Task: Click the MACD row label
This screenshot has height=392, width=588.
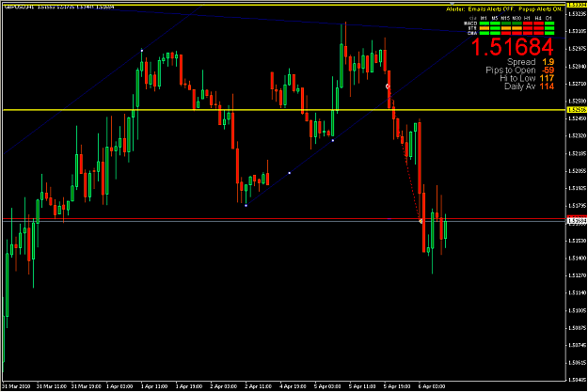Action: coord(470,24)
